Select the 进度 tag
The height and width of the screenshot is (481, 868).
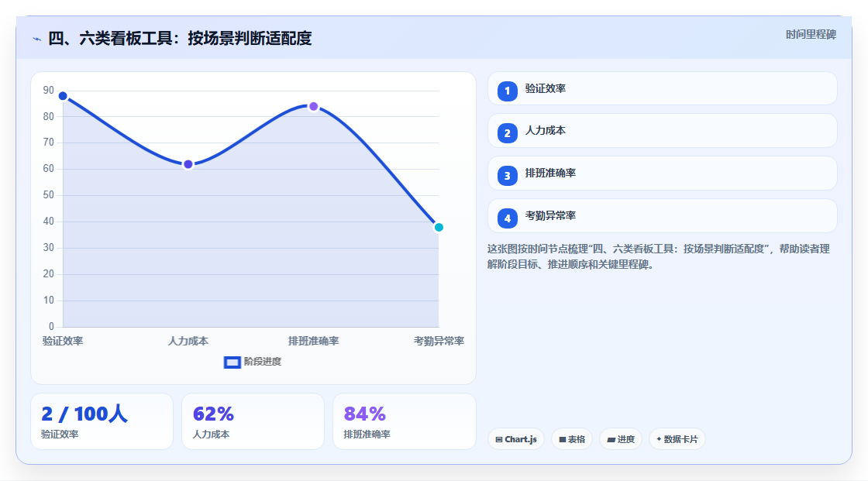tap(621, 439)
